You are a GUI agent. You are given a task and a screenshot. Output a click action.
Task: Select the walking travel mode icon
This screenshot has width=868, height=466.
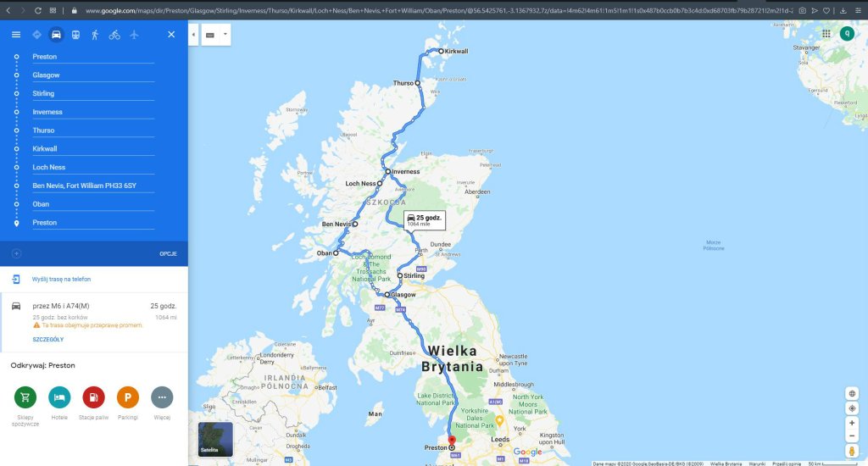[95, 34]
